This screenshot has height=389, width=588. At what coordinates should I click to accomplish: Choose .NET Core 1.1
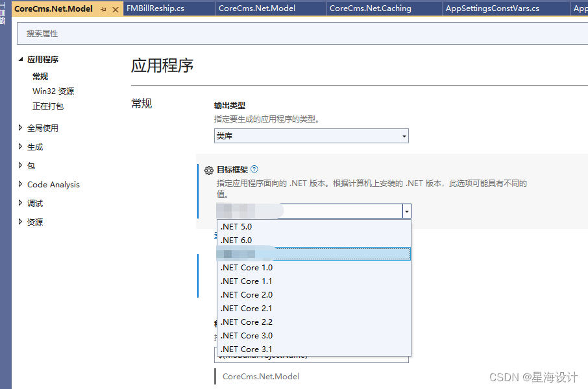(x=314, y=281)
